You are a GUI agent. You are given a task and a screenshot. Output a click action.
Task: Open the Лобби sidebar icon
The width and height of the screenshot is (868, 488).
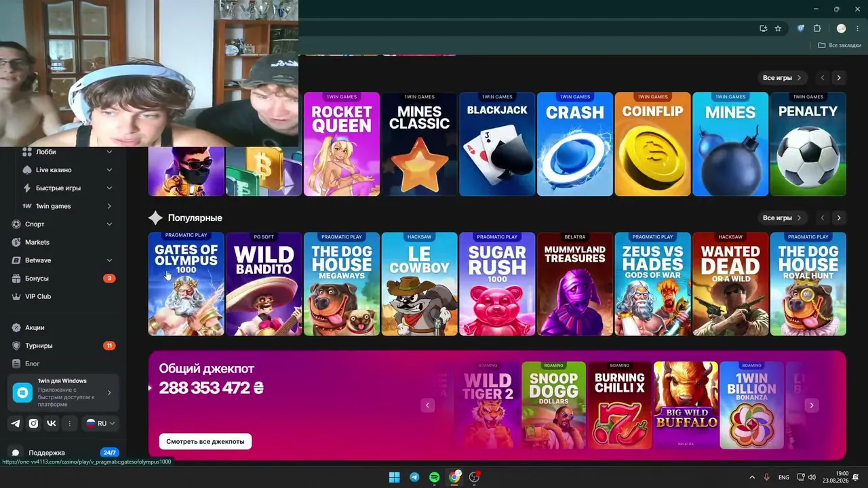pyautogui.click(x=27, y=152)
